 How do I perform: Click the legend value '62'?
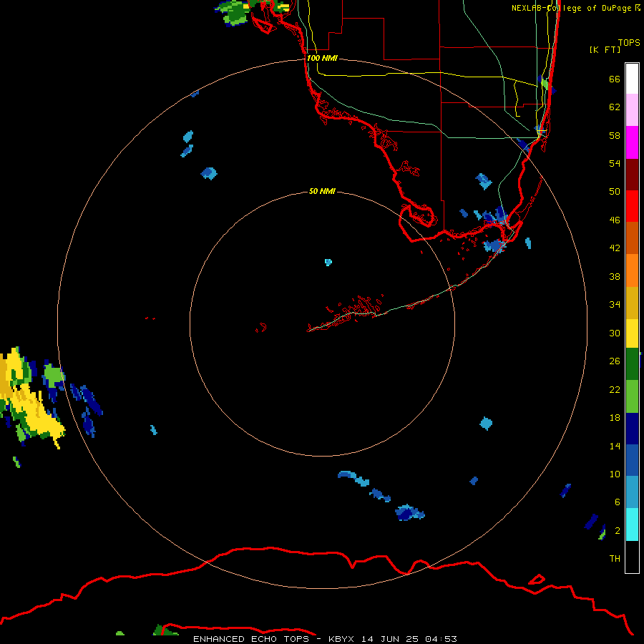pyautogui.click(x=615, y=107)
